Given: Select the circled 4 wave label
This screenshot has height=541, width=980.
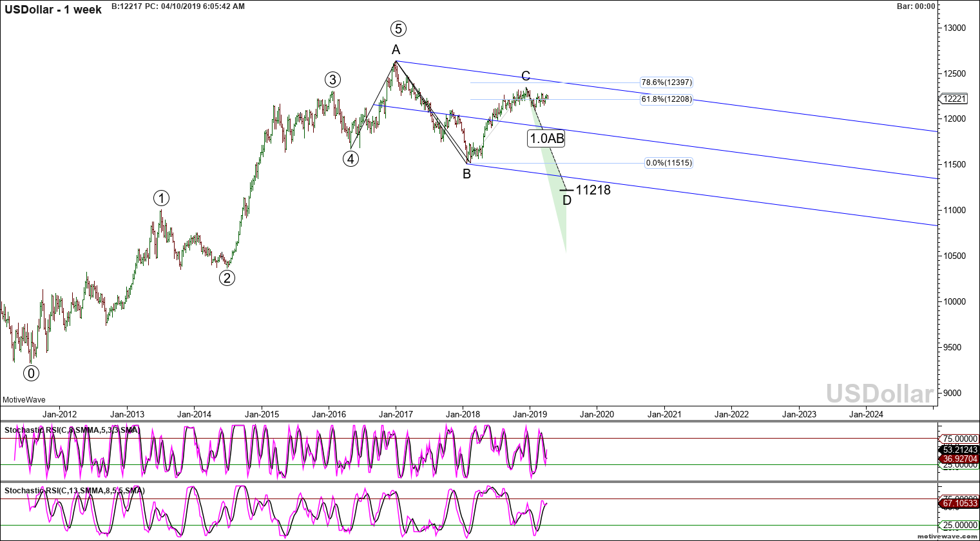Looking at the screenshot, I should [351, 158].
